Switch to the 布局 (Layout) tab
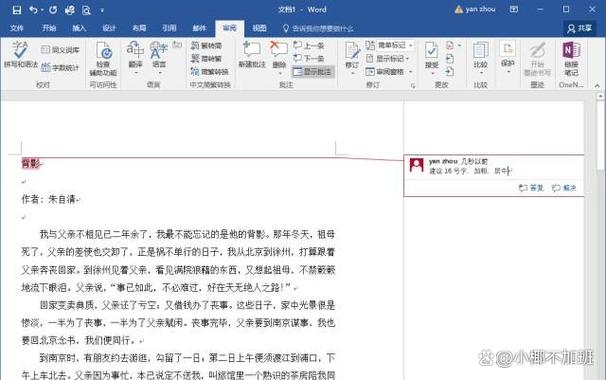 pos(139,28)
